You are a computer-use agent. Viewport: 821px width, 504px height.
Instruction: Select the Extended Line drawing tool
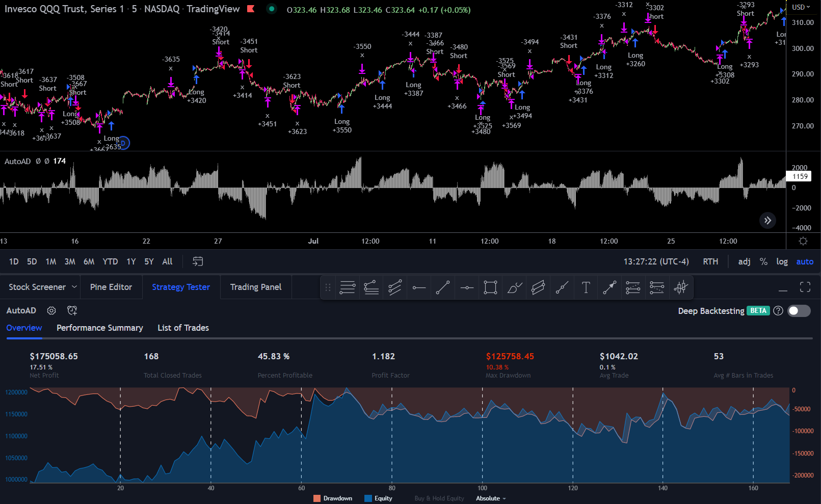[x=562, y=287]
